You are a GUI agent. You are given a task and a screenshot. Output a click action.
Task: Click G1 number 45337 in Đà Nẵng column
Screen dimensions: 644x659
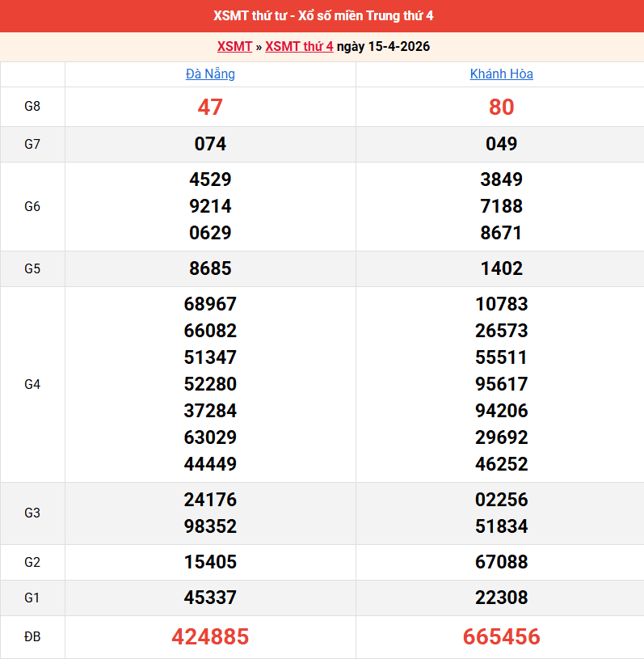coord(210,598)
